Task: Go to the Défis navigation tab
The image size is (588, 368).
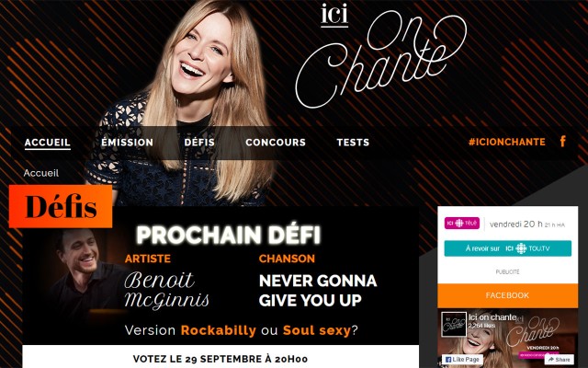Action: point(199,143)
